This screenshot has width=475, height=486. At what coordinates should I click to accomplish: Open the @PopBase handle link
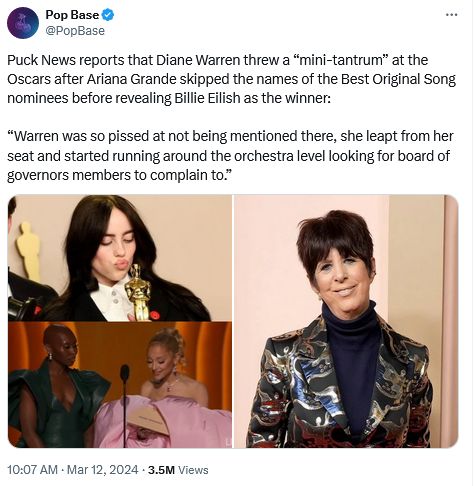75,31
